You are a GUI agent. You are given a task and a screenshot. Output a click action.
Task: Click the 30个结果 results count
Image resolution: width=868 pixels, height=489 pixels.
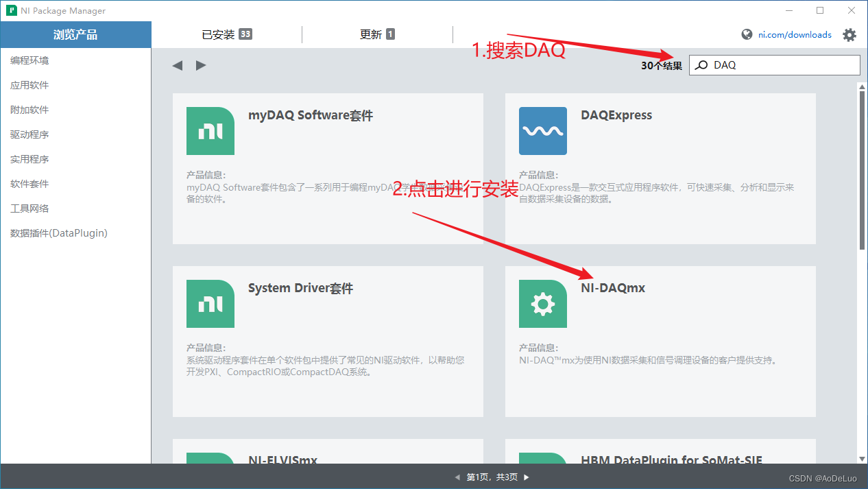pyautogui.click(x=662, y=66)
